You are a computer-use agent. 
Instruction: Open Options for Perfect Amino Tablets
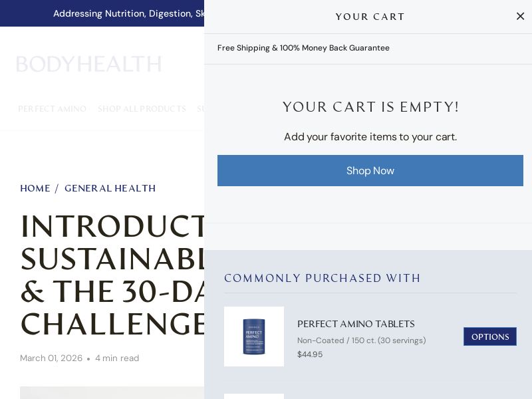coord(489,336)
